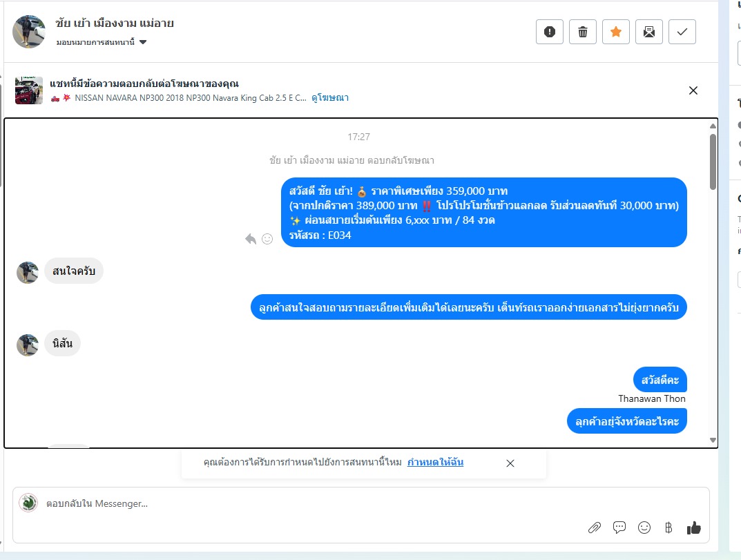Dismiss the ad reply banner
741x560 pixels.
tap(693, 90)
